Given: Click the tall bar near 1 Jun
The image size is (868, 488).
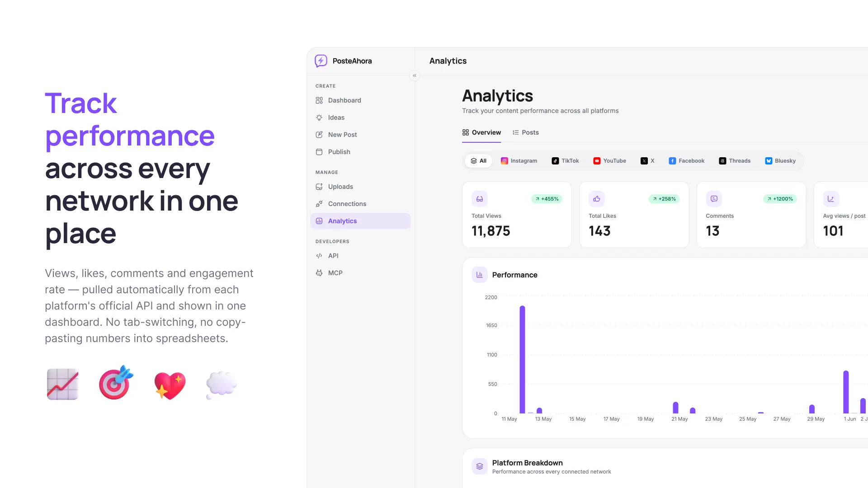Looking at the screenshot, I should click(x=846, y=392).
